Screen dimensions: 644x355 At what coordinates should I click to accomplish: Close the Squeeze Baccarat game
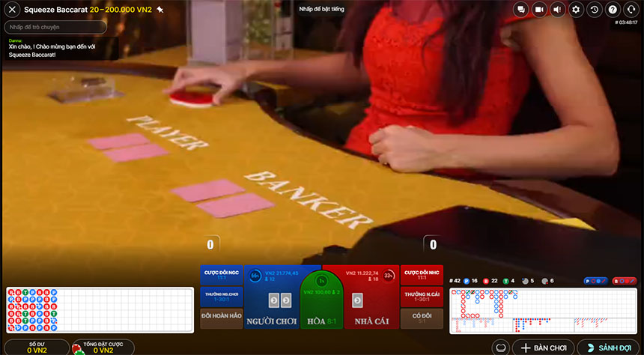(x=12, y=10)
